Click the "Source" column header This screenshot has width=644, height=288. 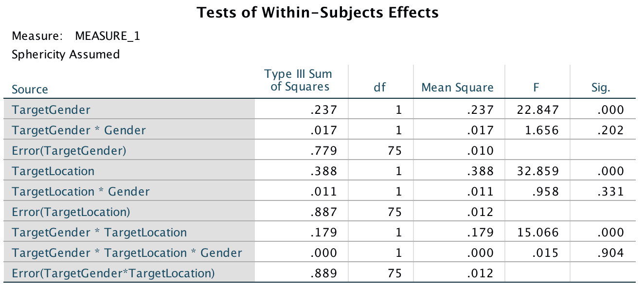point(30,90)
